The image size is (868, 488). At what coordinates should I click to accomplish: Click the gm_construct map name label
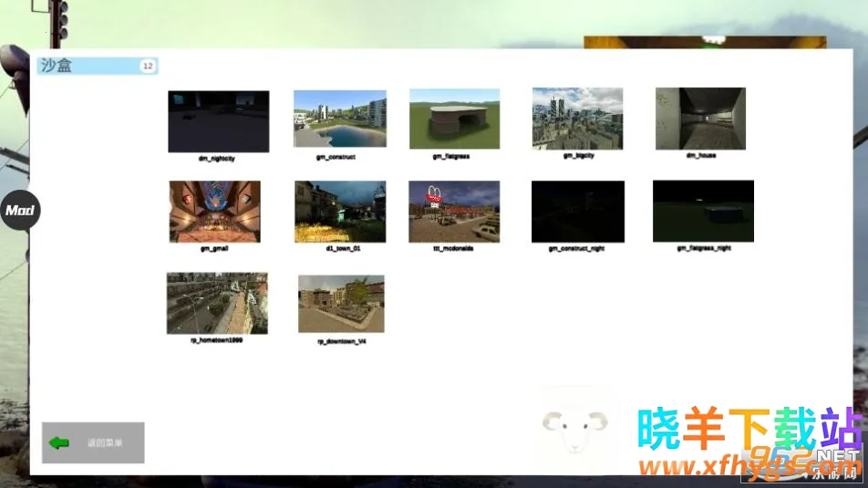(x=336, y=157)
